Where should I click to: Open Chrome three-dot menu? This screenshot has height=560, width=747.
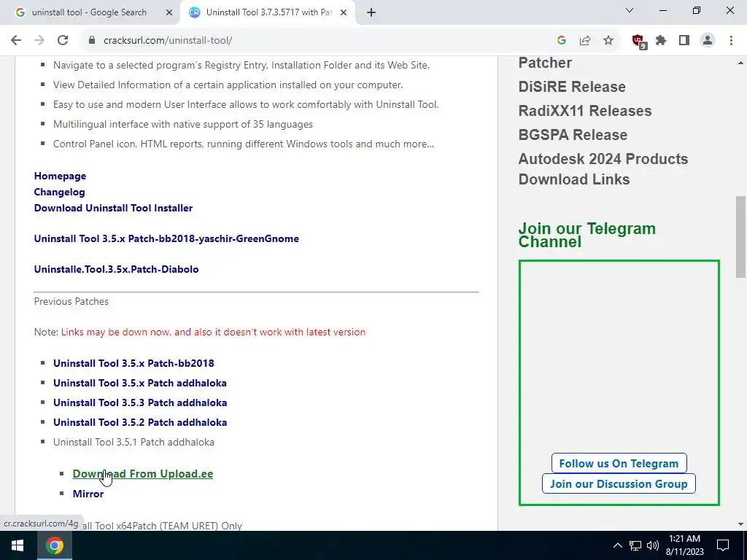731,41
